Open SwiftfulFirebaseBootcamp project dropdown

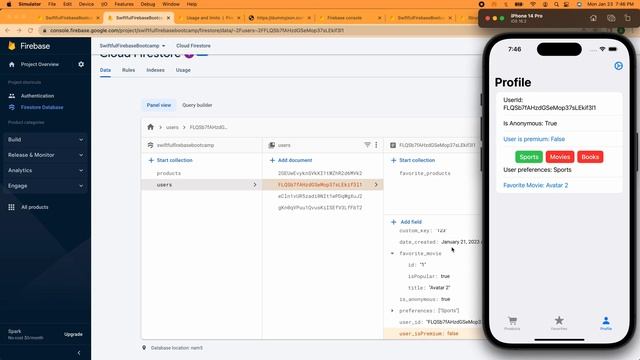tap(132, 46)
